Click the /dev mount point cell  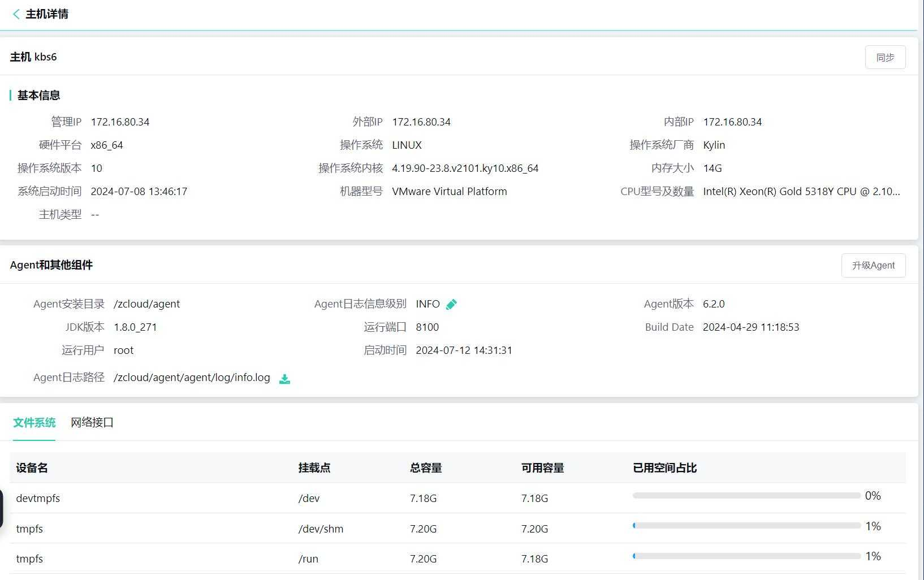click(x=309, y=499)
